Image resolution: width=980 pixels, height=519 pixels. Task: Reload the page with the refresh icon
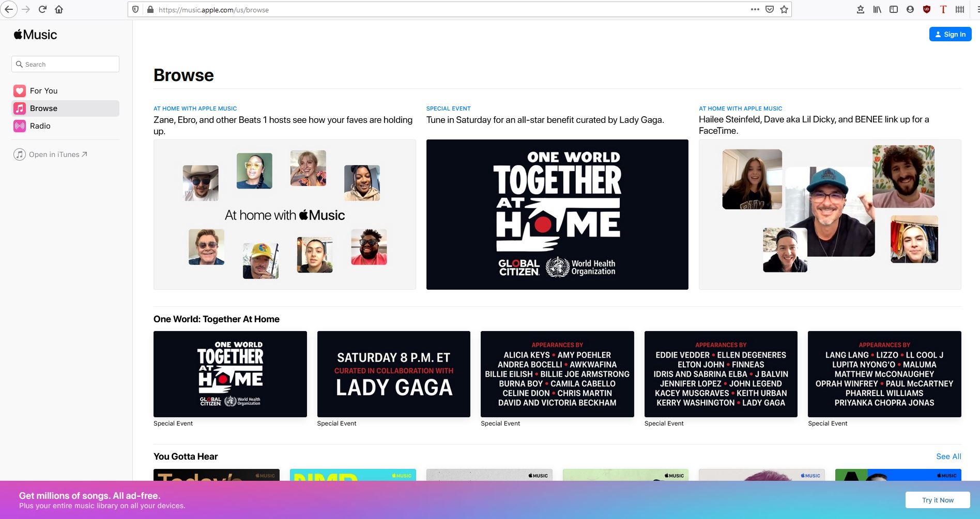coord(42,9)
